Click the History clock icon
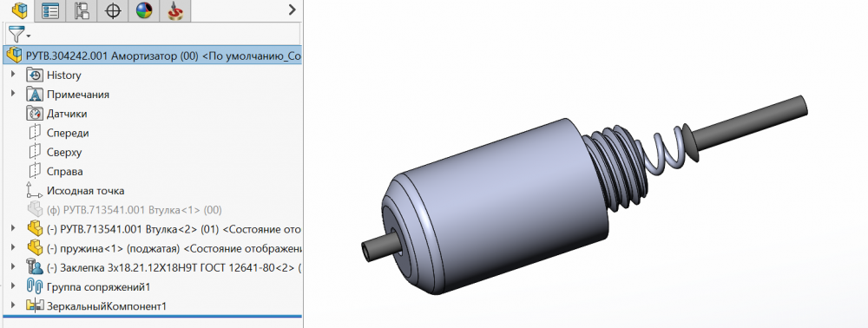868x328 pixels. (x=35, y=75)
